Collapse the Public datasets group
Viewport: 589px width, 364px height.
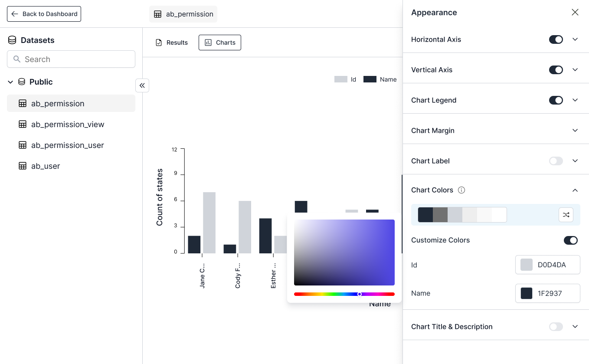[10, 82]
